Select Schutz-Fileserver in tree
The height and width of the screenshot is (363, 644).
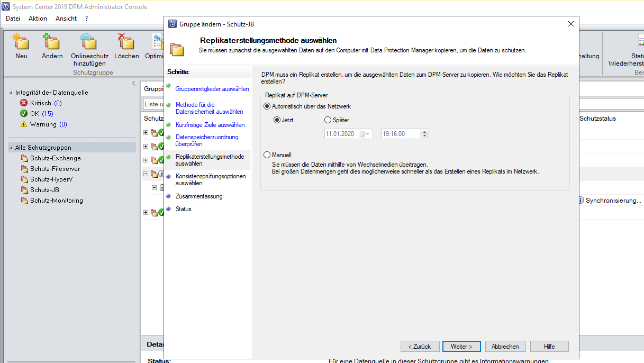pyautogui.click(x=55, y=169)
